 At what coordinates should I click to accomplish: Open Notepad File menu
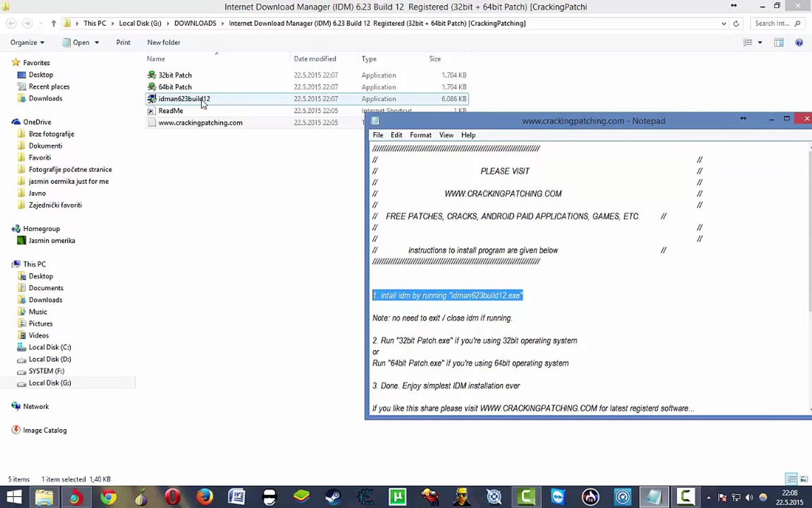378,135
